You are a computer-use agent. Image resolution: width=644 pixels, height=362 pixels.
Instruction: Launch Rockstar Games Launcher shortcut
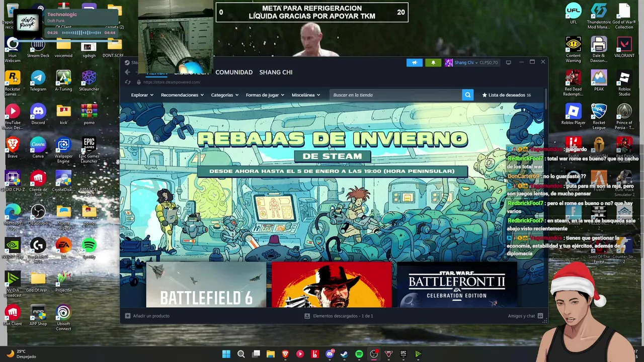tap(13, 83)
